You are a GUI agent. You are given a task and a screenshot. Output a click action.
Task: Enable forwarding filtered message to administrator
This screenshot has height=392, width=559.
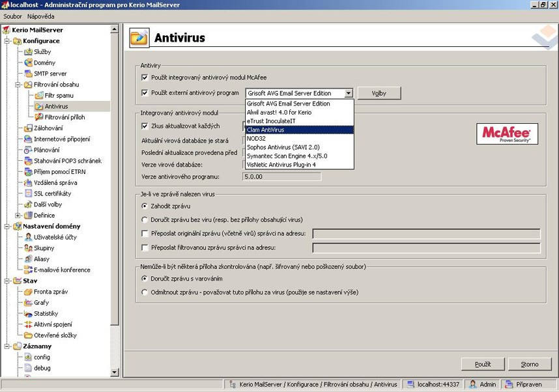[x=145, y=247]
